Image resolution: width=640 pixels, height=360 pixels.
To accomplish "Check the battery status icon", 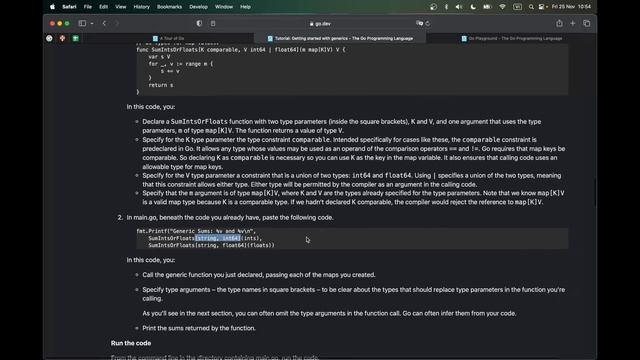I will [x=487, y=7].
